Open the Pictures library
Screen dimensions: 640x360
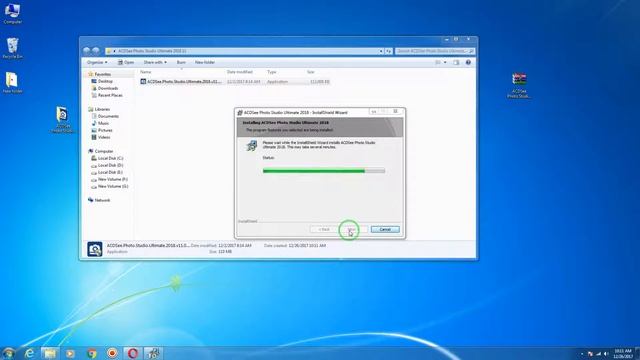(105, 130)
